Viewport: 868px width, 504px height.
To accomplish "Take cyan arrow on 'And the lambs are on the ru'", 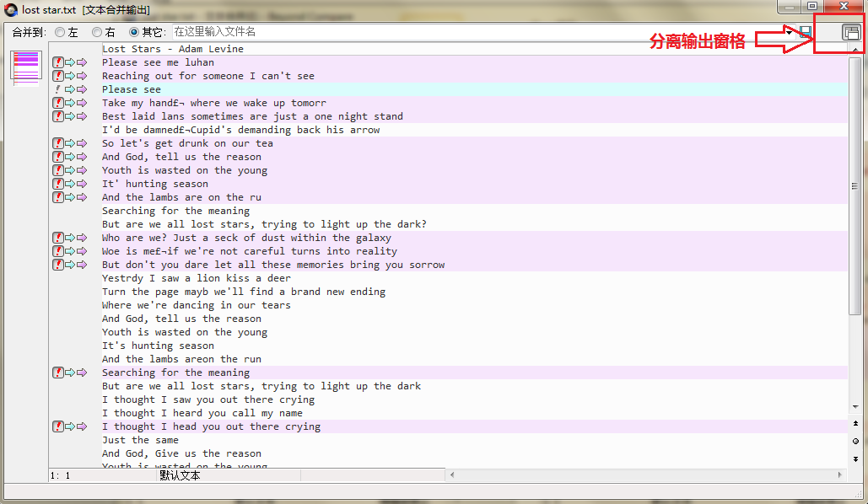I will pos(70,197).
